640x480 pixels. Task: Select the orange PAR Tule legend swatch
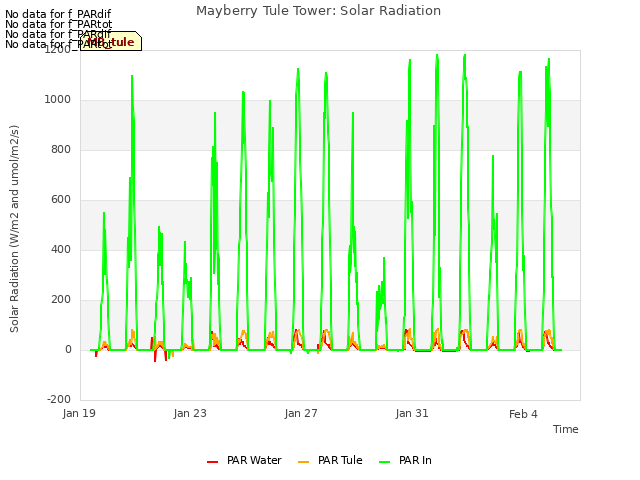click(x=303, y=462)
